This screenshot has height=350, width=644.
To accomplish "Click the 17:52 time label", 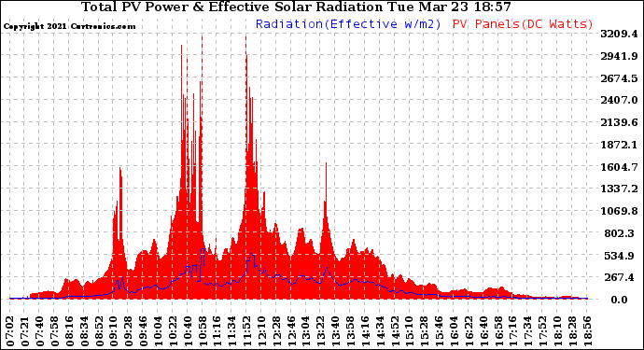I will click(x=542, y=331).
